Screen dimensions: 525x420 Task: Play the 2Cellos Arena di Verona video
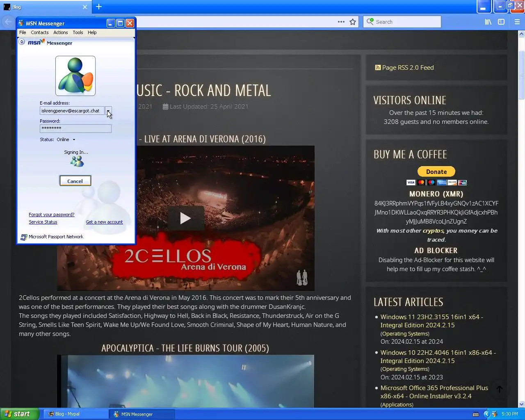click(x=185, y=218)
